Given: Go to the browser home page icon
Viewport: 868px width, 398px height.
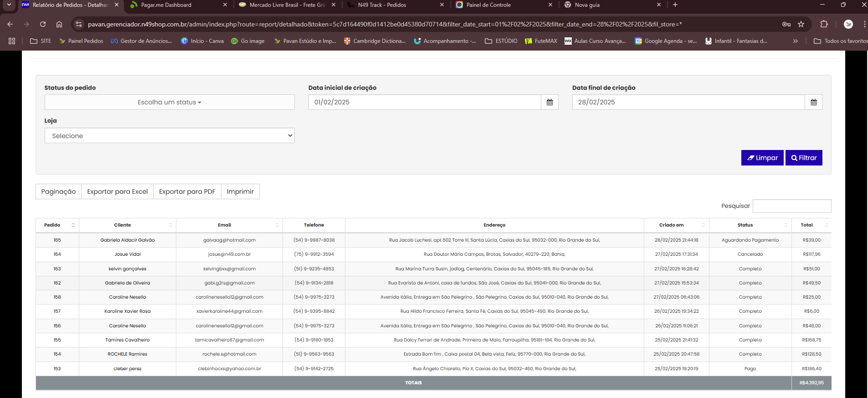Looking at the screenshot, I should pos(59,24).
